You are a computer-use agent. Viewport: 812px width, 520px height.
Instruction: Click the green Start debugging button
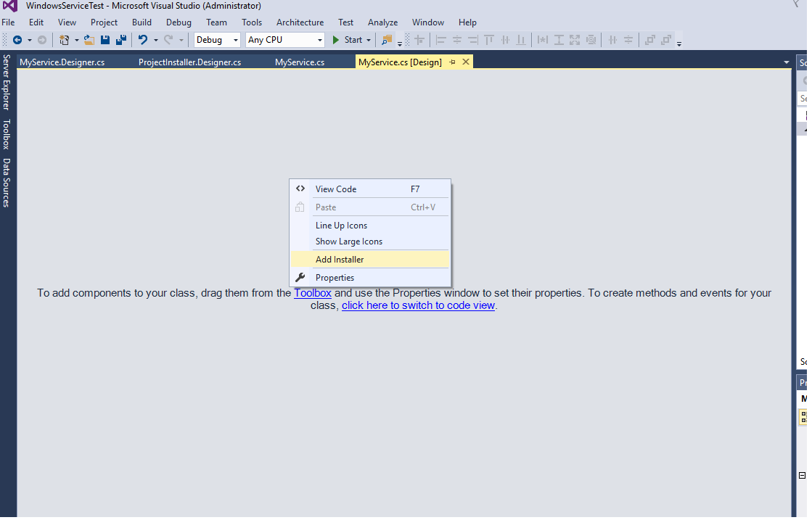347,40
